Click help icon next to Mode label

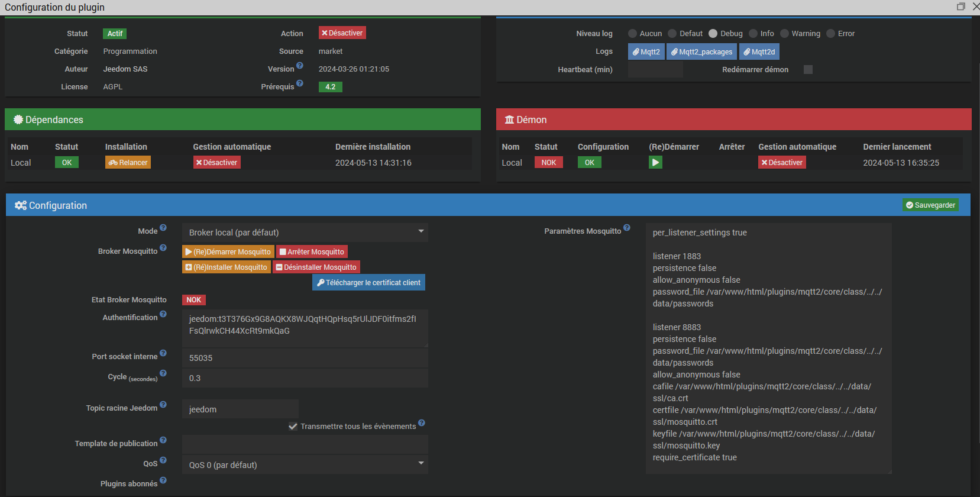point(163,228)
